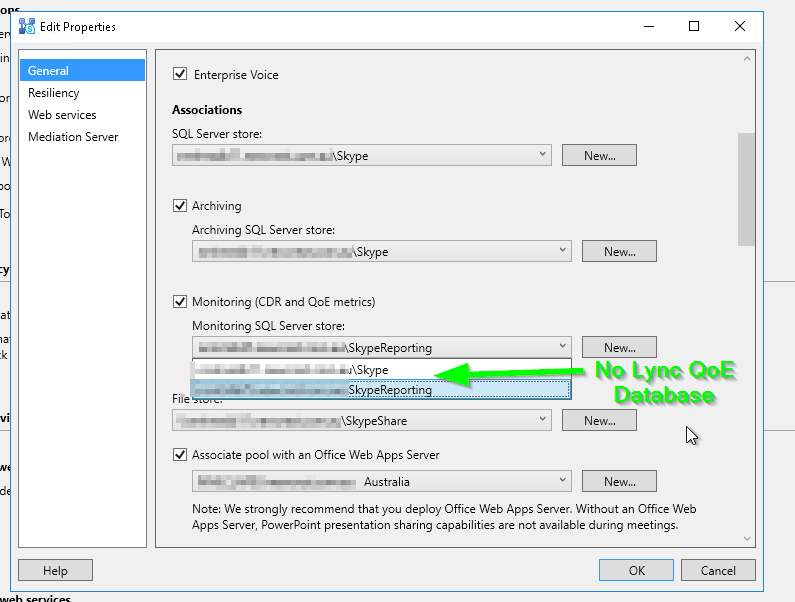Screen dimensions: 795x602
Task: Click the scrollbar up arrow
Action: tap(746, 59)
